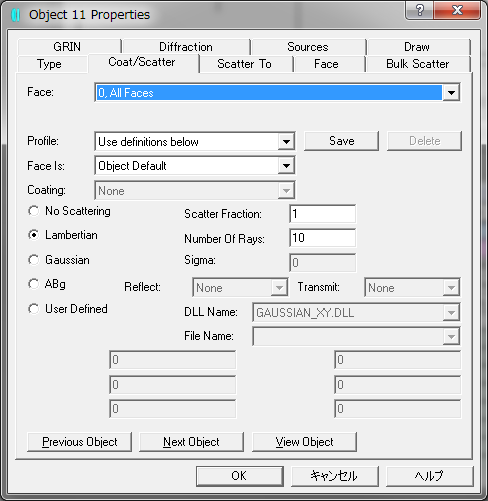Viewport: 488px width, 501px height.
Task: Select the No Scattering radio button
Action: pyautogui.click(x=33, y=211)
